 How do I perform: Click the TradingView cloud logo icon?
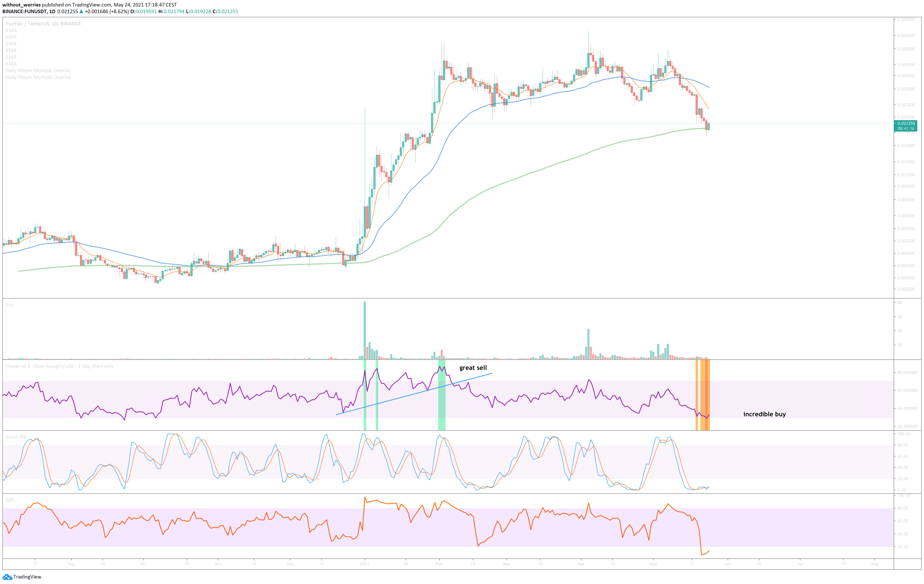point(7,577)
